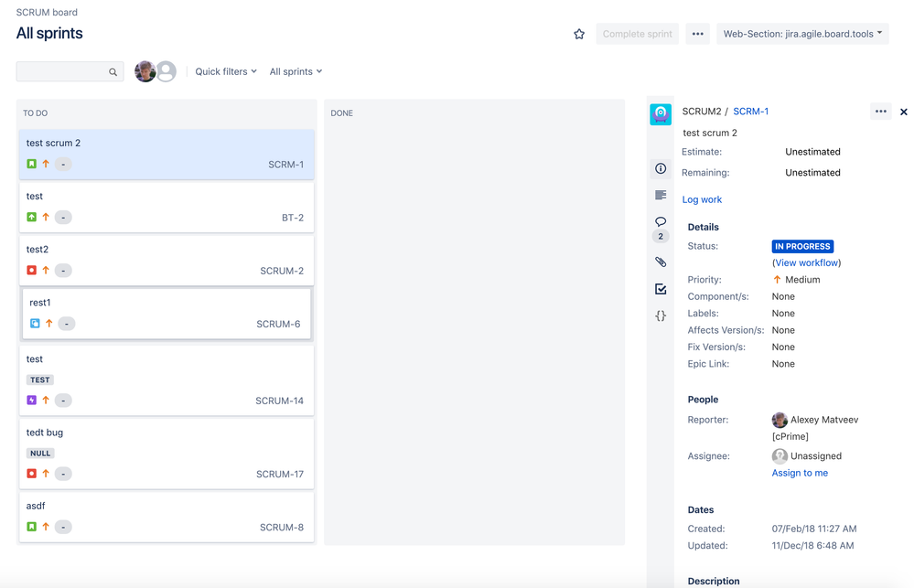Click the SCRUM-14 issue key
914x588 pixels.
pos(279,401)
